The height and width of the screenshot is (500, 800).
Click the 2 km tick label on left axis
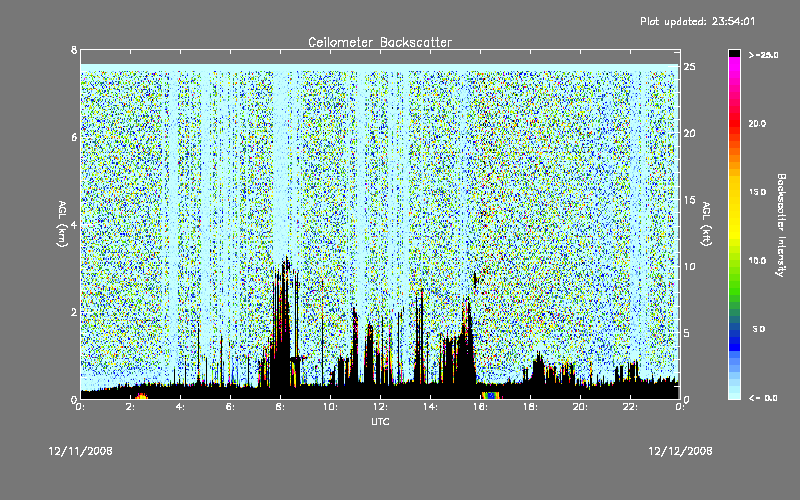tap(74, 312)
